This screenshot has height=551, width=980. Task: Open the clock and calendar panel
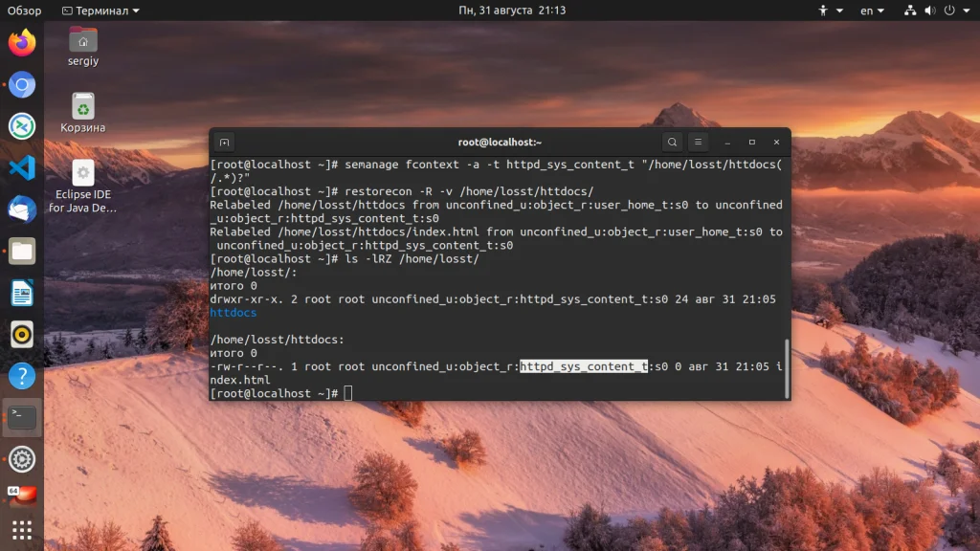pos(512,11)
